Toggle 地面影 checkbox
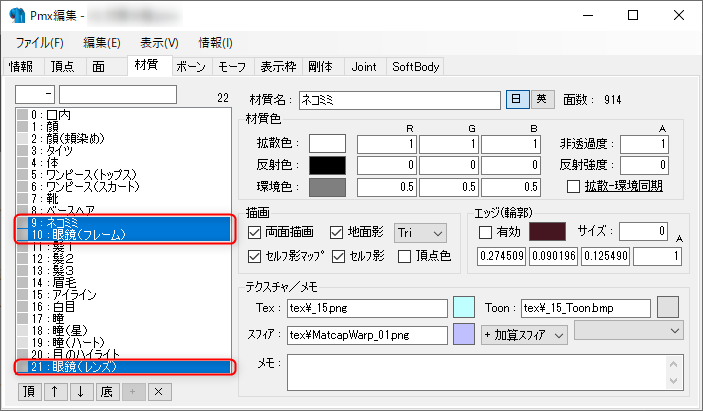This screenshot has width=703, height=411. (x=336, y=232)
